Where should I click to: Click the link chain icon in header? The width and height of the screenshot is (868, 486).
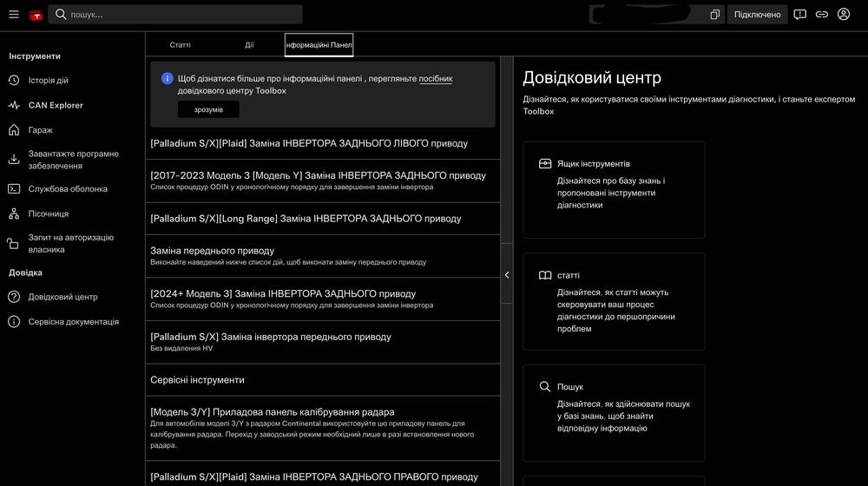pos(821,15)
